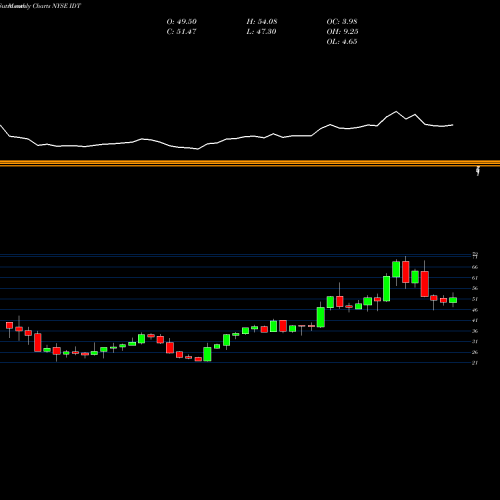Click the 'OL: 4.65' reading
Screen dimensions: 500x500
(x=342, y=42)
